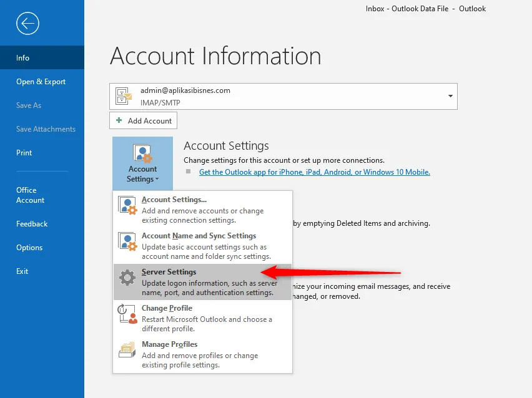Screen dimensions: 532x398
Task: Choose Account Name and Sync Settings
Action: tap(202, 246)
